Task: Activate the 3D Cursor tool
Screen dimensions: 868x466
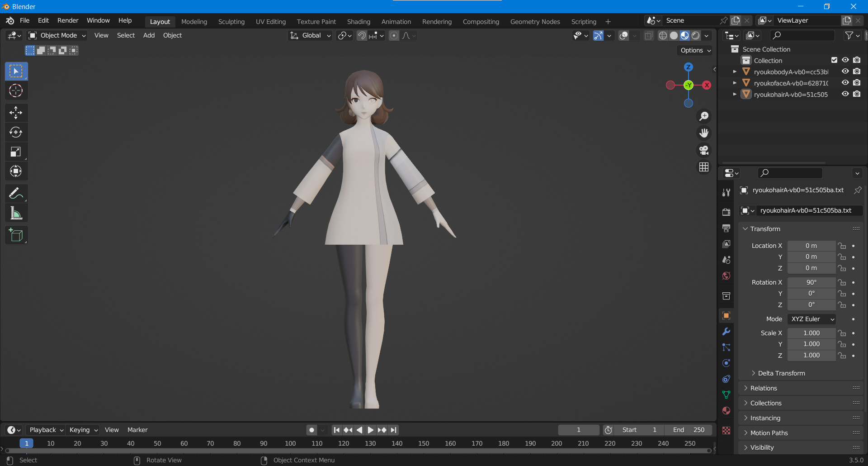Action: click(16, 91)
